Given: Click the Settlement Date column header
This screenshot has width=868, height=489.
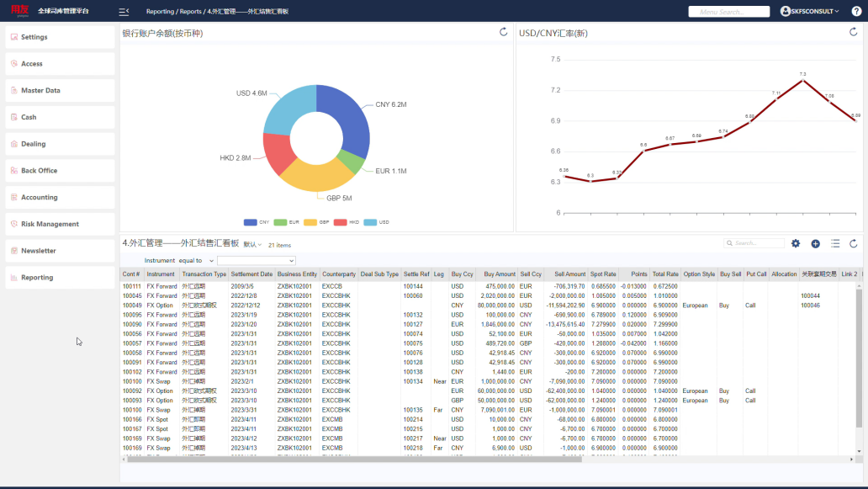Looking at the screenshot, I should [x=251, y=274].
